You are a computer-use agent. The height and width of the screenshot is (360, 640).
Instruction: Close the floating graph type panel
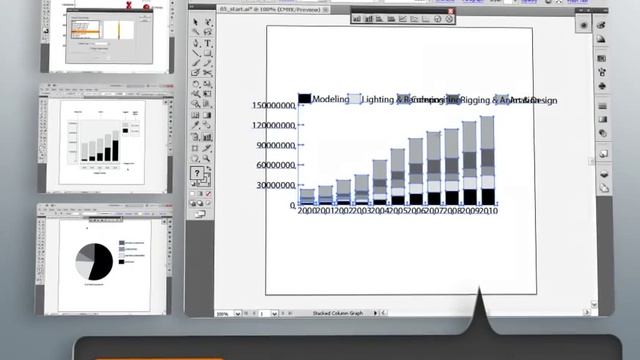450,11
